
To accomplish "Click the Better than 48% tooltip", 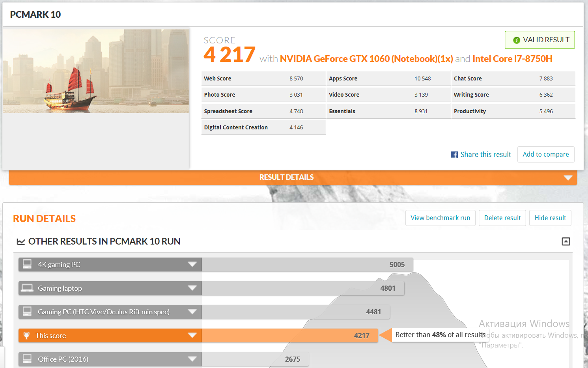I will pyautogui.click(x=440, y=335).
